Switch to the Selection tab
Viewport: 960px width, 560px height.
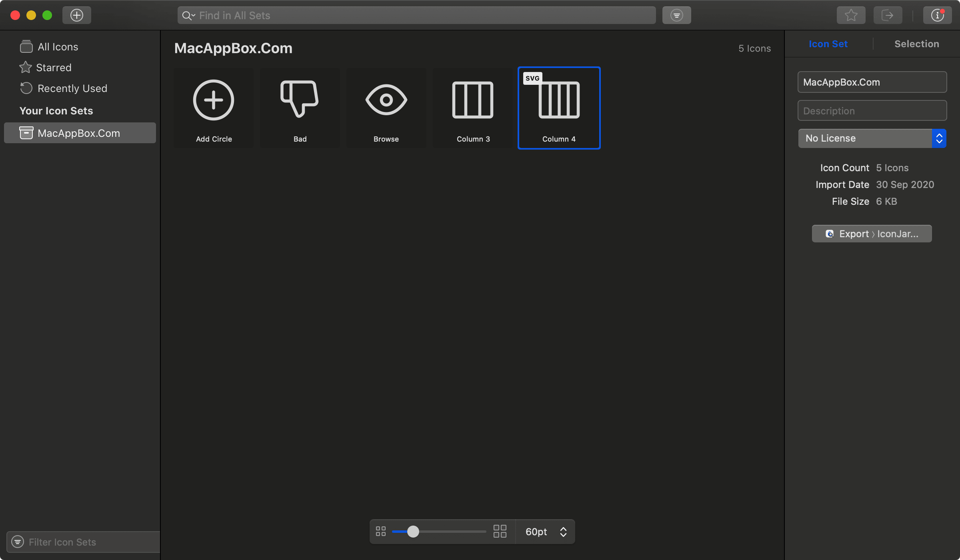(x=916, y=44)
